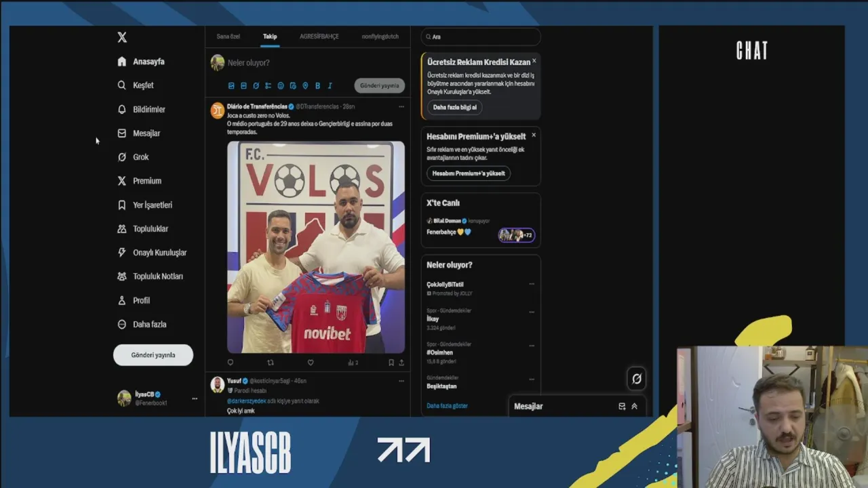Open the FC Volos post image
Viewport: 868px width, 488px height.
(x=316, y=247)
